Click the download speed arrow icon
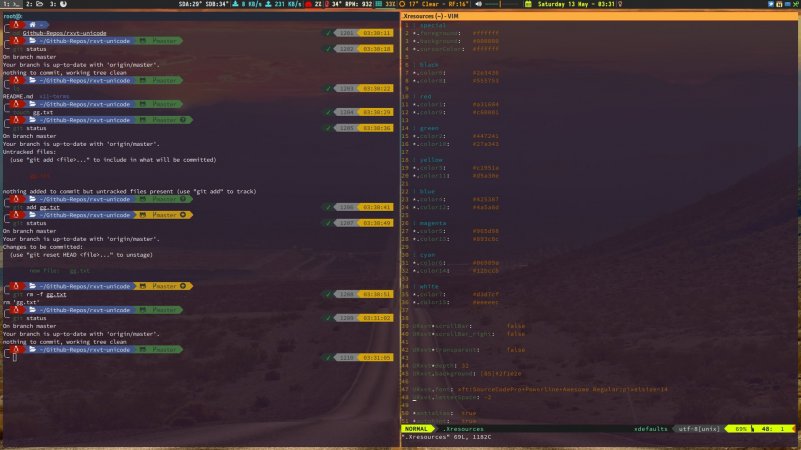The image size is (801, 450). click(235, 4)
